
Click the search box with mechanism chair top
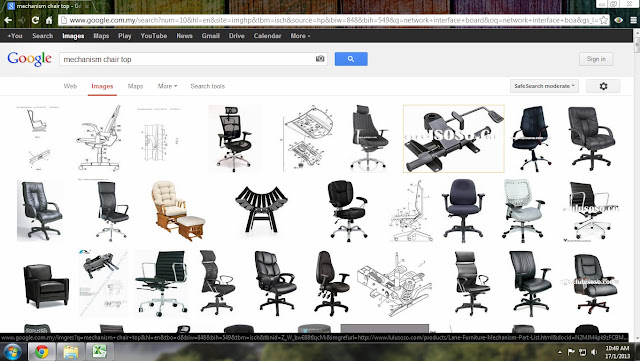tap(188, 59)
